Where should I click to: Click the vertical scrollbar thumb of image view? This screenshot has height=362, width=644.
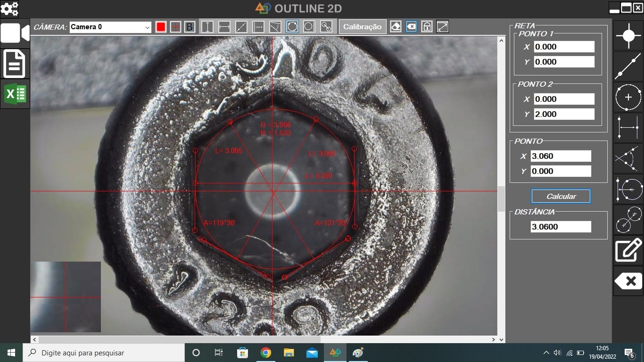pyautogui.click(x=501, y=199)
